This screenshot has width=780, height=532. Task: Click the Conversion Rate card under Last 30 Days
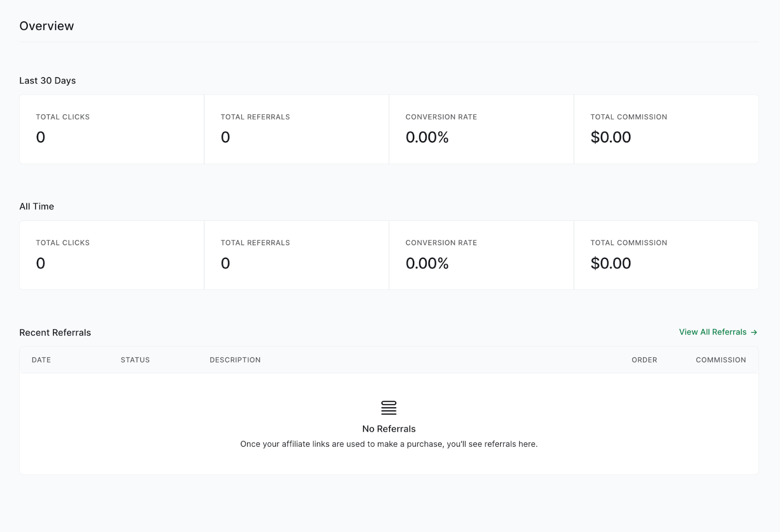click(481, 129)
